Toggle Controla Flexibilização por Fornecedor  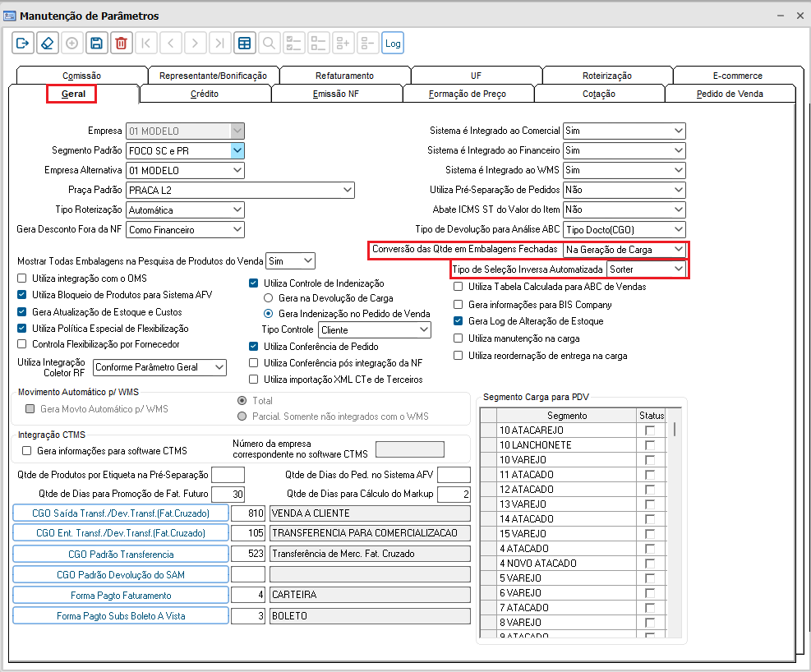pos(21,343)
